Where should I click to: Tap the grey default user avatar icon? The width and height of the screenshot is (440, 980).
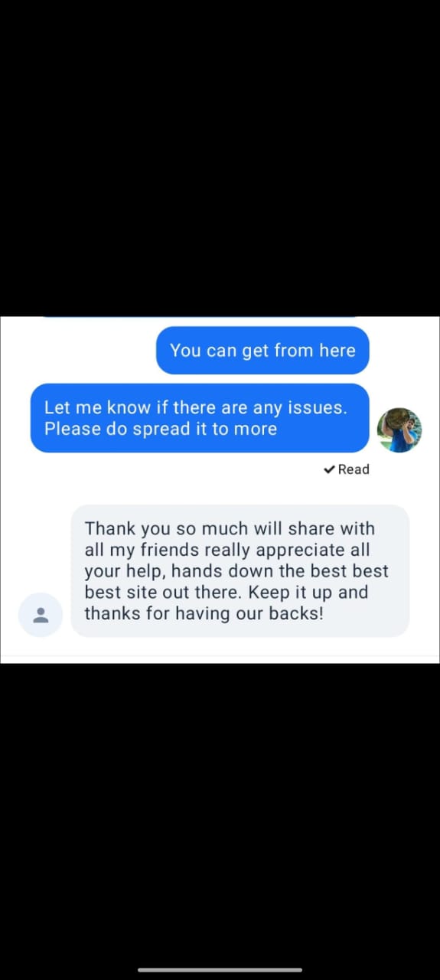[41, 615]
